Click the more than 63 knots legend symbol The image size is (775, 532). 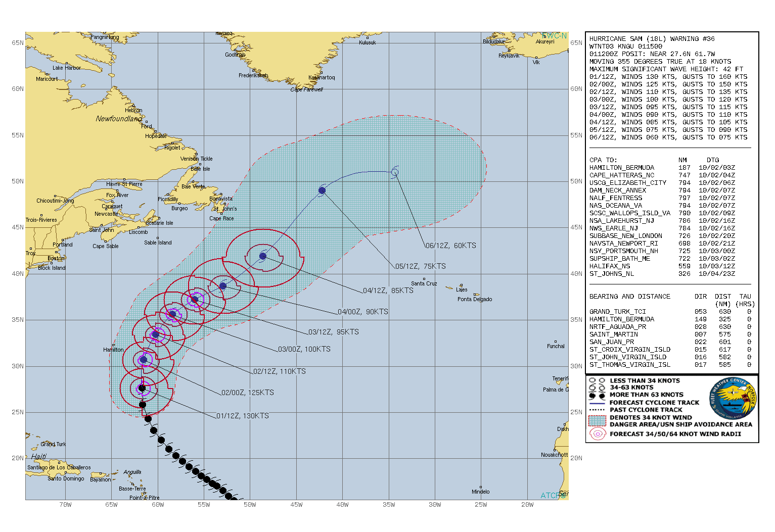click(597, 395)
